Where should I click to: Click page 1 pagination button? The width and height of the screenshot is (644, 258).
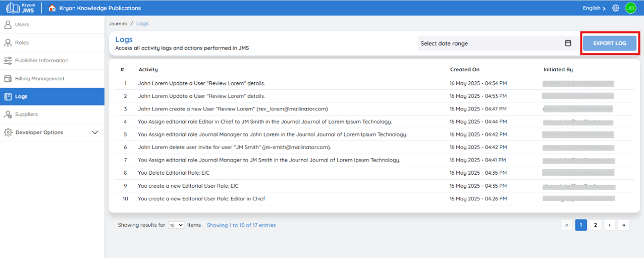pyautogui.click(x=581, y=225)
